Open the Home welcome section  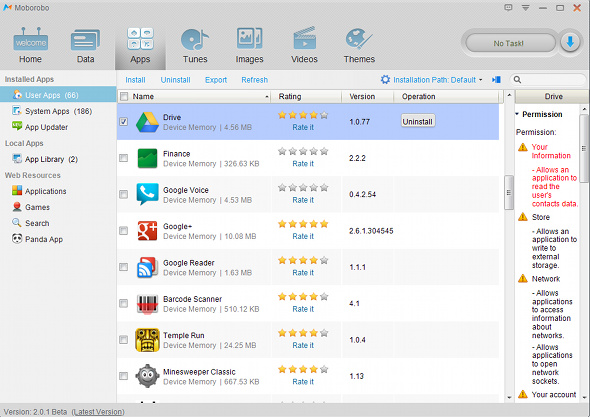click(x=30, y=46)
